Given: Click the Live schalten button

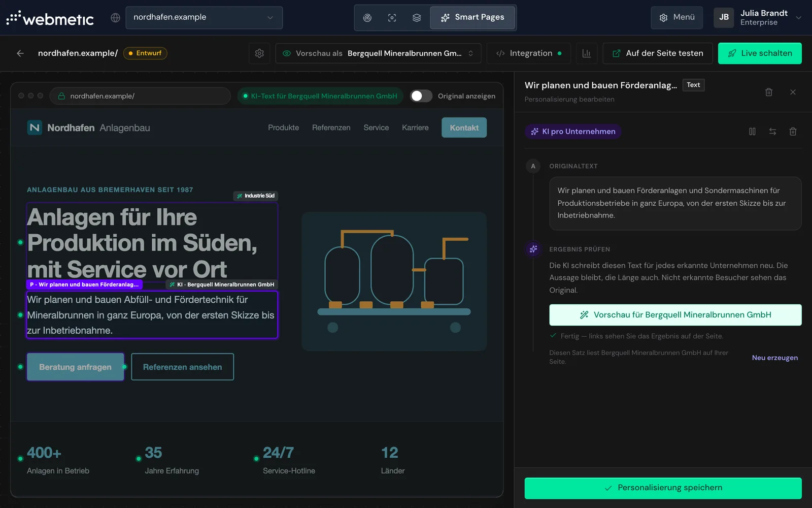Looking at the screenshot, I should point(760,53).
